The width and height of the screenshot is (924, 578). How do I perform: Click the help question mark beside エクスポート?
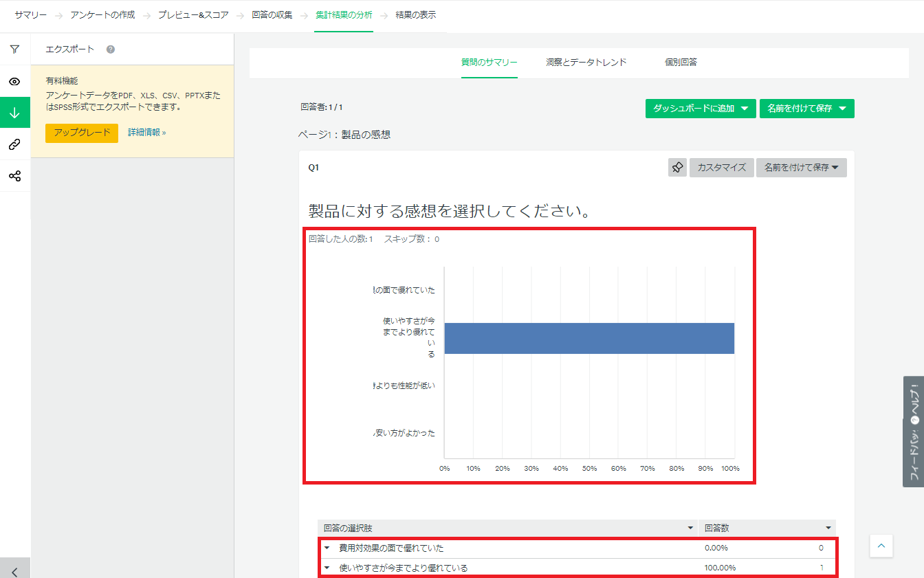coord(111,49)
